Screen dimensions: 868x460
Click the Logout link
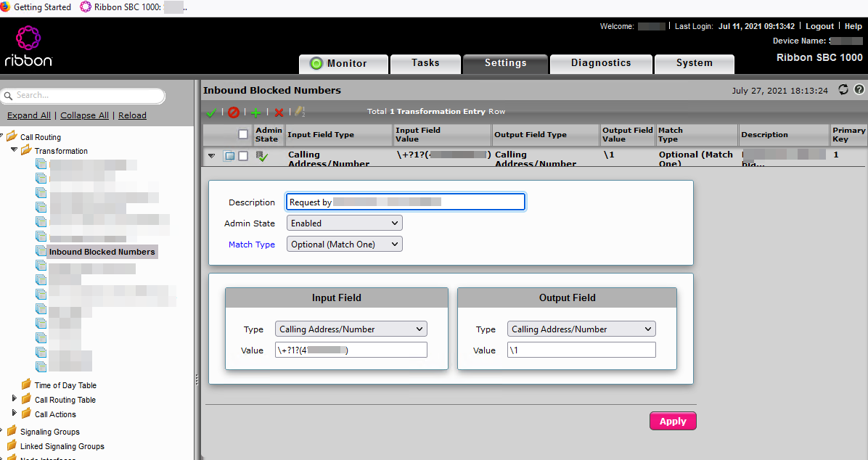819,26
